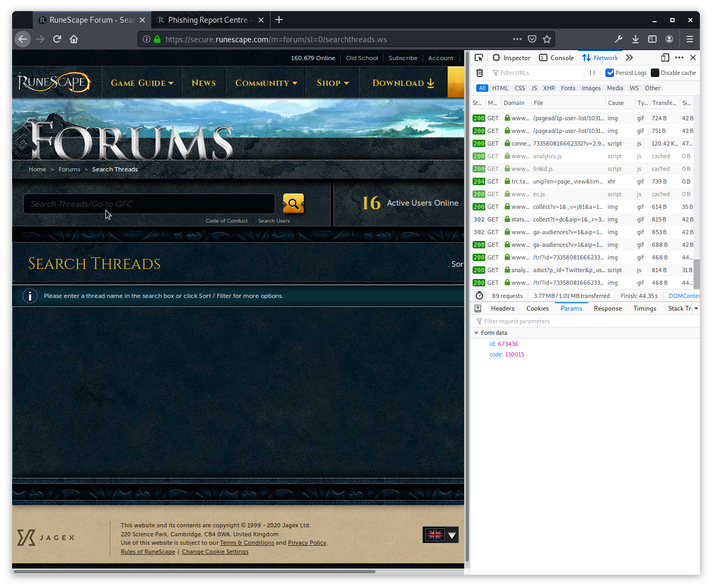Show site information icon in address bar
Viewport: 712px width, 588px height.
click(147, 39)
